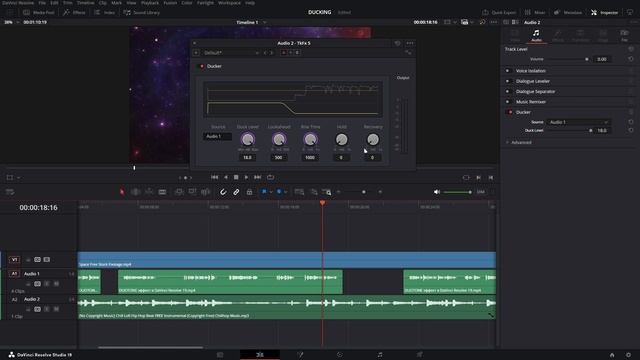Open Ducker plugin window options menu
Screen dimensions: 640x360
[x=410, y=43]
